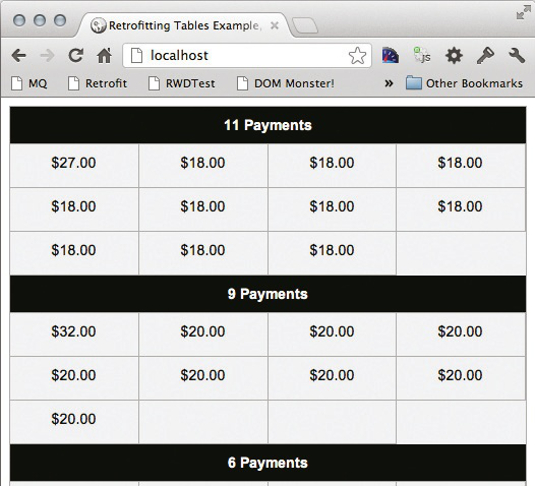The image size is (535, 486).
Task: Bookmark this page with the star
Action: [x=357, y=56]
